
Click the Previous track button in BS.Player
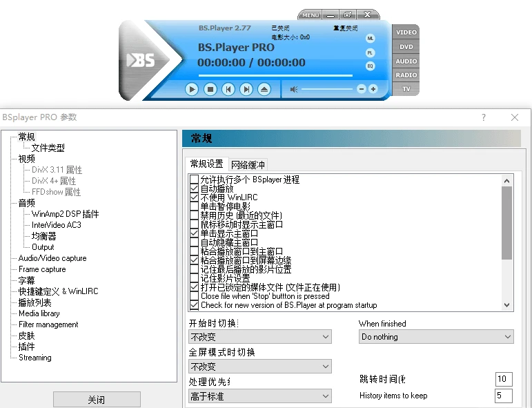tap(228, 89)
